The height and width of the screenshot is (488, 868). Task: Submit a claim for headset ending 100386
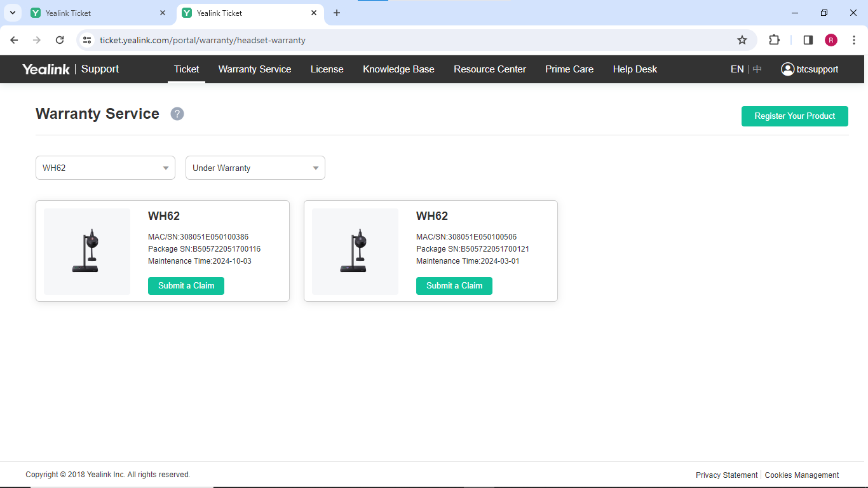[186, 286]
